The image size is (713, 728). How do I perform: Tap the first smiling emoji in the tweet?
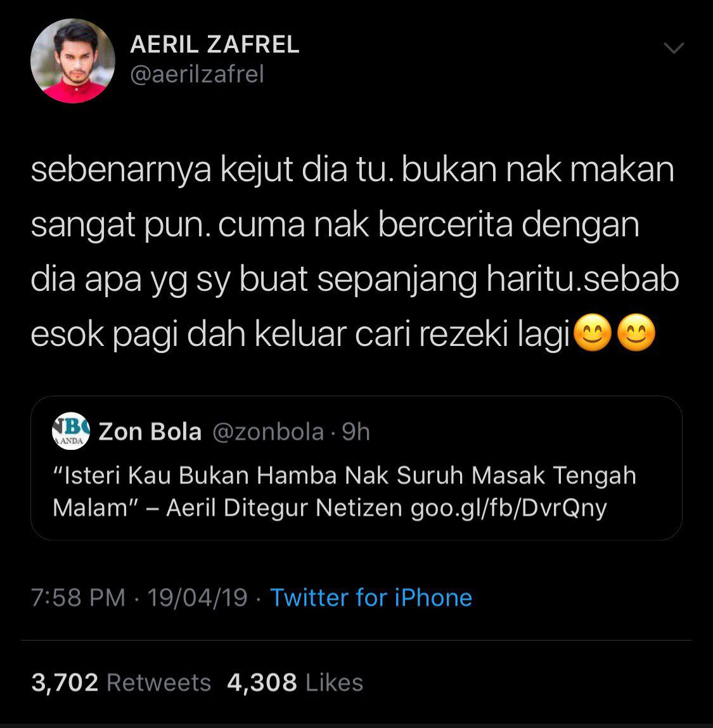[593, 333]
